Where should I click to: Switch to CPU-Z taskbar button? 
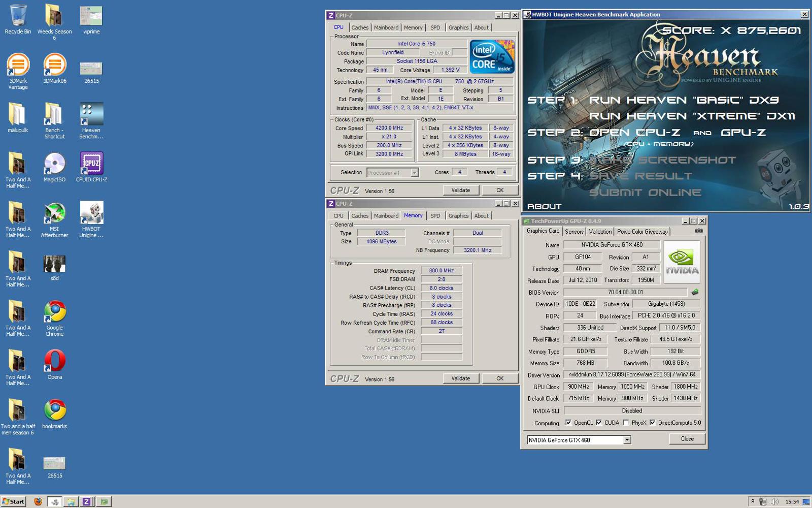coord(86,501)
